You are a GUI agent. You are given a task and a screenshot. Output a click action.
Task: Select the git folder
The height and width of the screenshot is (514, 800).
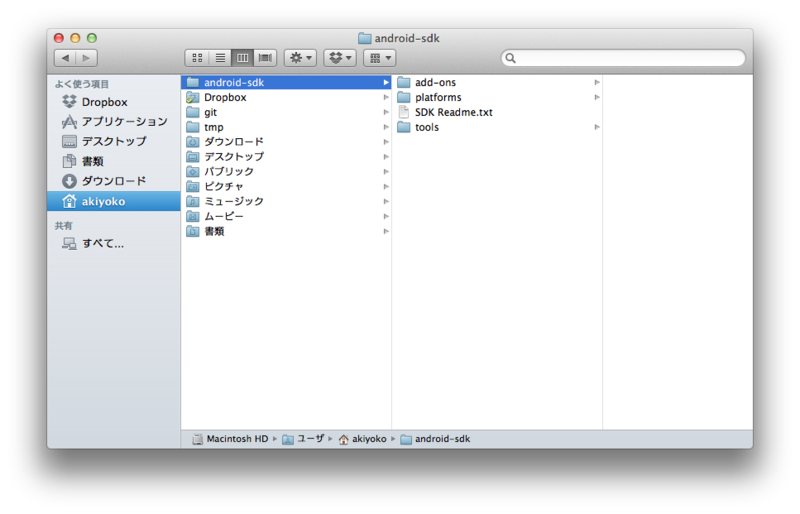click(x=286, y=112)
